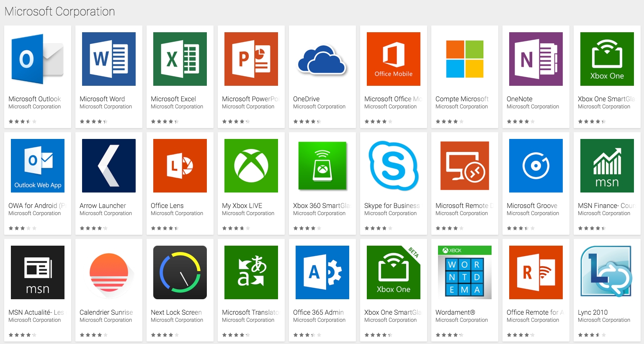This screenshot has width=644, height=344.
Task: Open the "OneDrive" title text
Action: click(307, 99)
